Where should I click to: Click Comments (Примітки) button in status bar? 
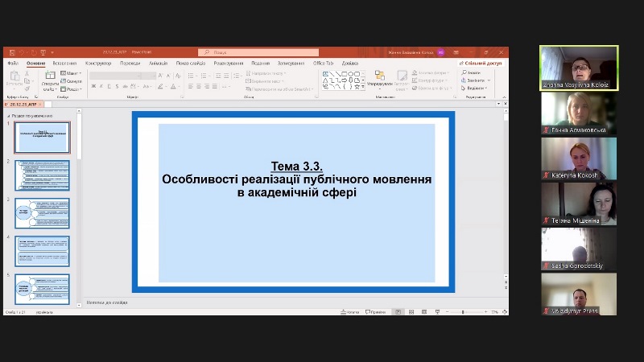(375, 312)
